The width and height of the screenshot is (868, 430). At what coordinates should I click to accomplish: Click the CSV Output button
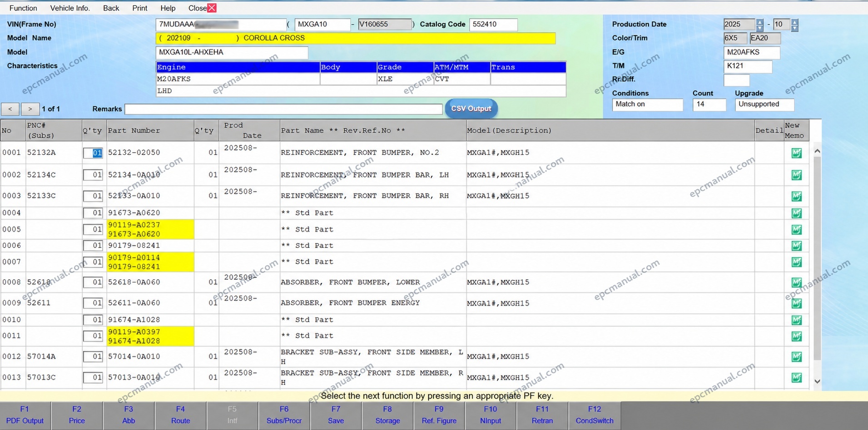tap(471, 109)
